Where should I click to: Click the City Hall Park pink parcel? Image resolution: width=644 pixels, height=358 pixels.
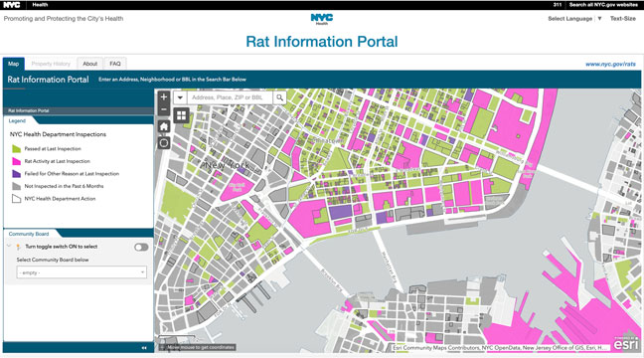tap(237, 187)
